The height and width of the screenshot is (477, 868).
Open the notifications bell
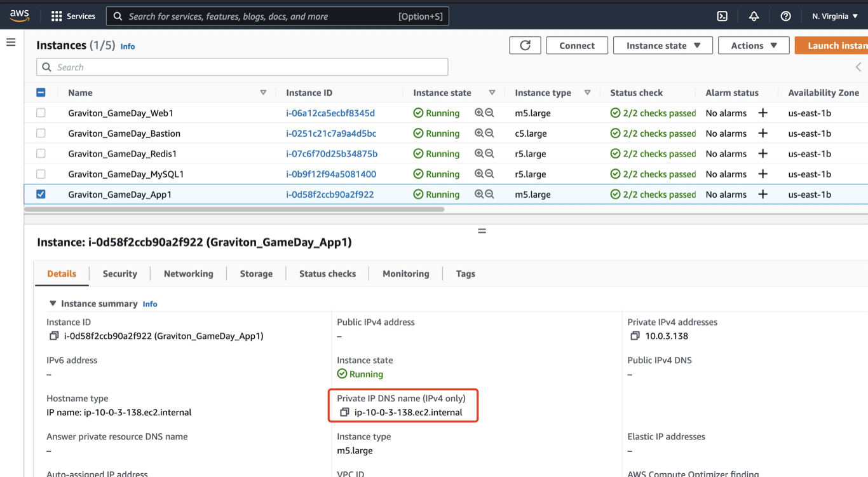(x=754, y=16)
